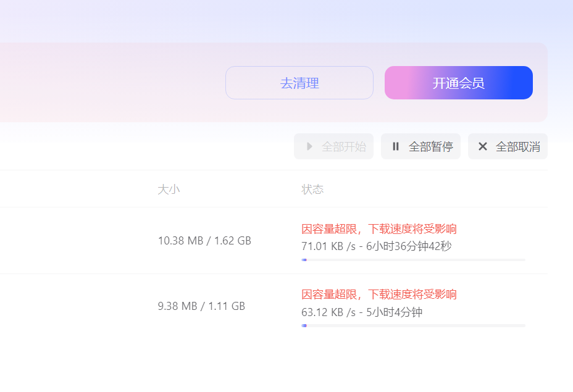Viewport: 573px width, 392px height.
Task: Click the 63.12 KB/s speed status text
Action: [x=362, y=312]
